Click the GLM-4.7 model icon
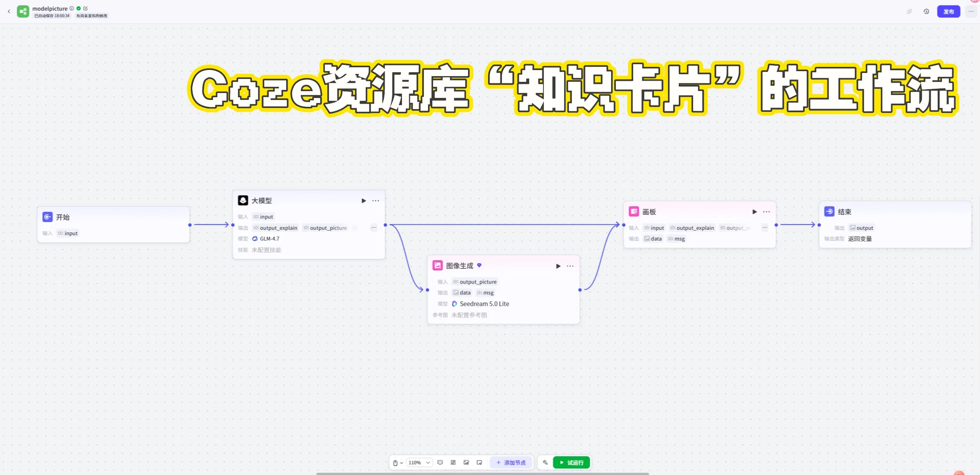This screenshot has height=475, width=980. 255,239
